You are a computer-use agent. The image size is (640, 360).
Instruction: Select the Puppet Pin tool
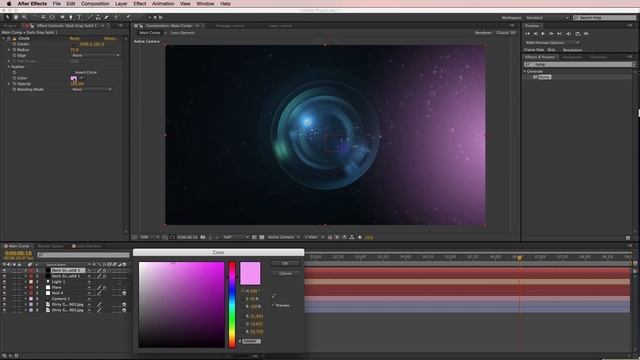[x=128, y=17]
